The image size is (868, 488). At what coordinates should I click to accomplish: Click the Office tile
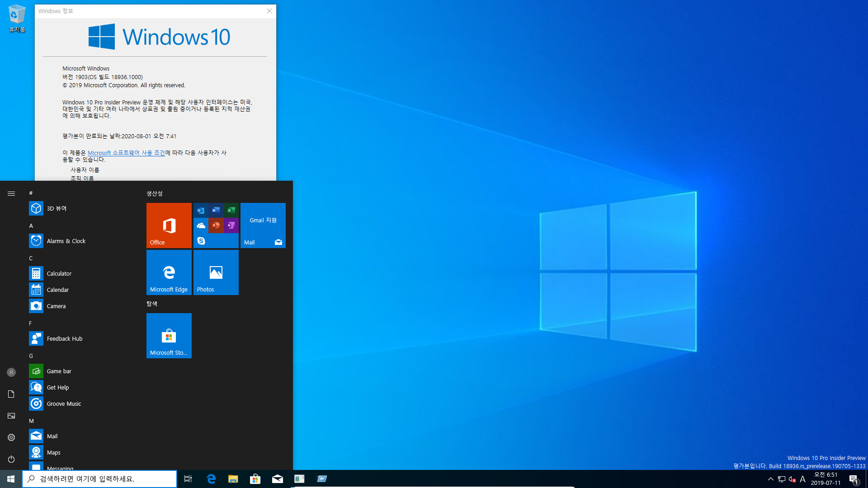(x=169, y=225)
